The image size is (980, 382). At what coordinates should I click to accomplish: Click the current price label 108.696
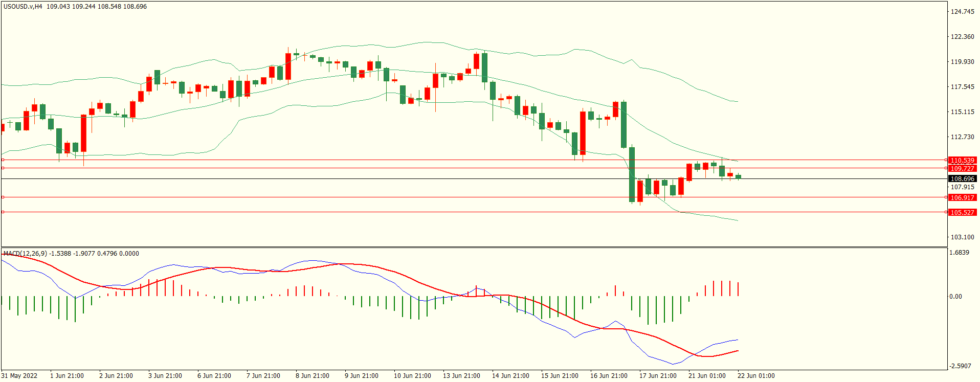962,179
